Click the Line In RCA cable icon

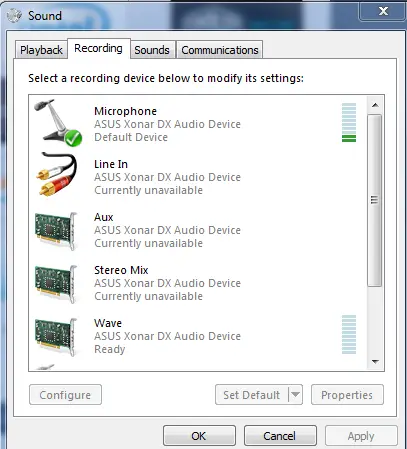[x=57, y=174]
